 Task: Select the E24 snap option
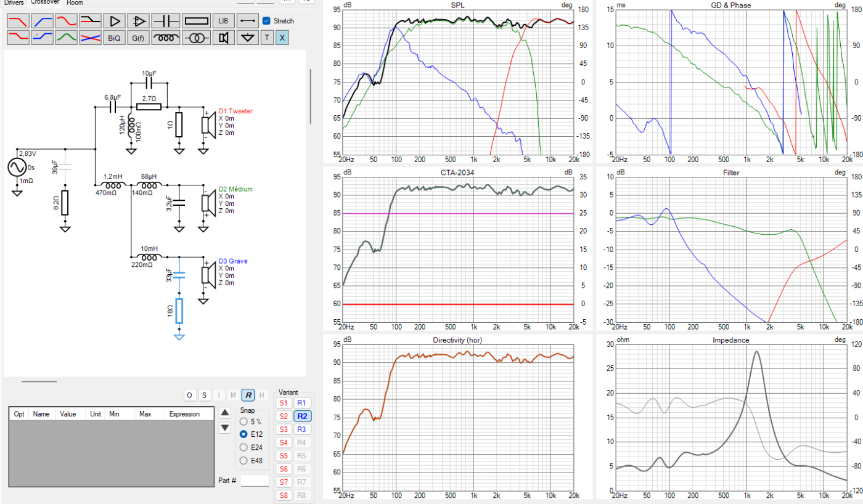pos(244,447)
